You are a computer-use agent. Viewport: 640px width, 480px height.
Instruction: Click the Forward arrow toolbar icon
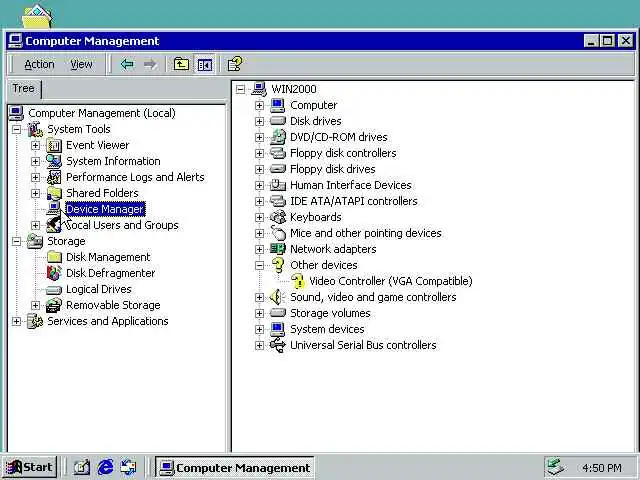[150, 64]
